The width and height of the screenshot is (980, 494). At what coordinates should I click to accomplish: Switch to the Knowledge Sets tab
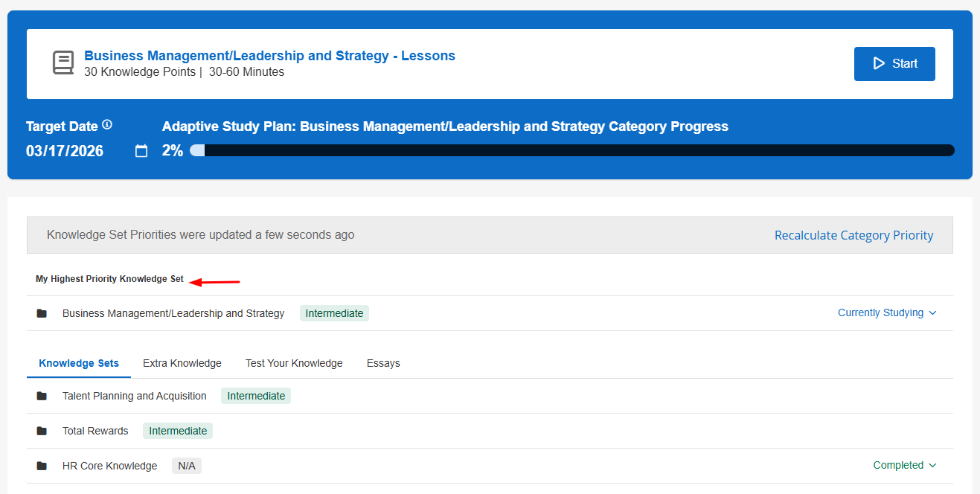click(79, 363)
